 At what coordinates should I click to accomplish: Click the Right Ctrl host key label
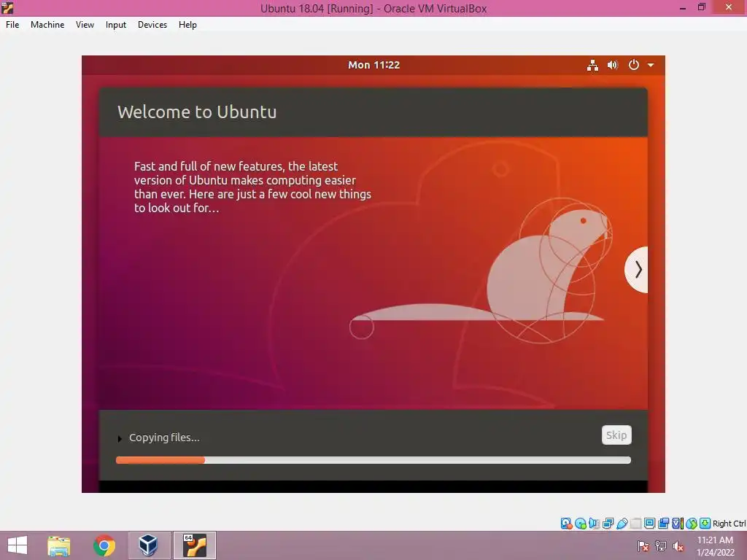(x=729, y=524)
